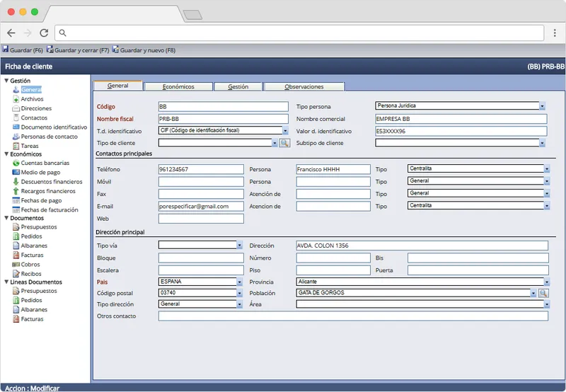The image size is (566, 392).
Task: Open Tareas in the sidebar
Action: 30,146
